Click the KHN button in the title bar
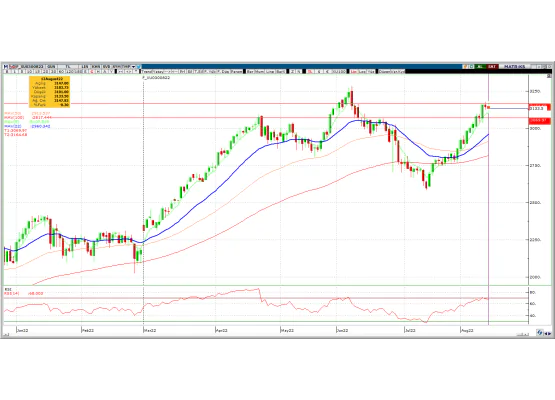The width and height of the screenshot is (555, 400). tap(96, 67)
